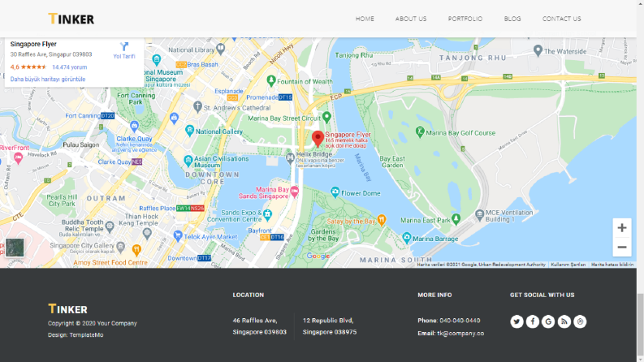The width and height of the screenshot is (644, 362).
Task: Open the 14.474 yorum reviews link
Action: 69,67
